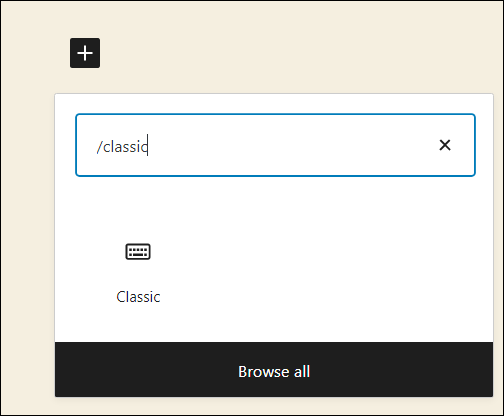Choose the keyboard-shaped Classic icon
The height and width of the screenshot is (416, 504).
(x=138, y=251)
